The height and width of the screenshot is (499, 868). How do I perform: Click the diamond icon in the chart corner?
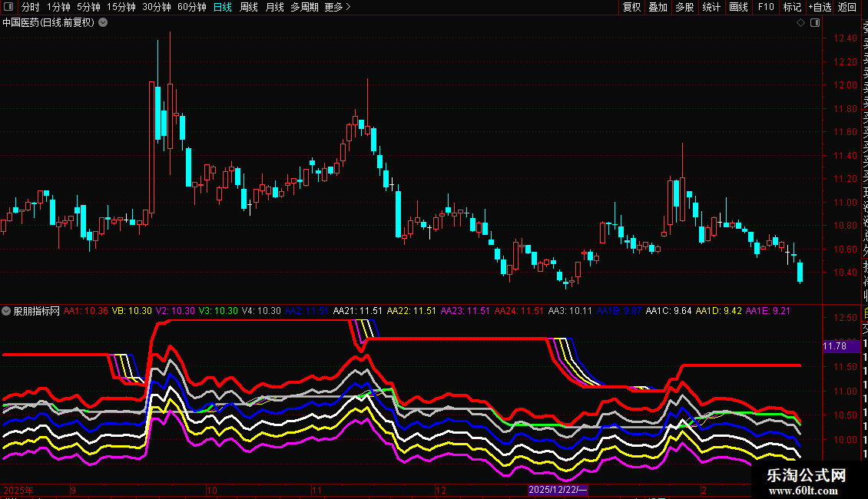pyautogui.click(x=800, y=23)
